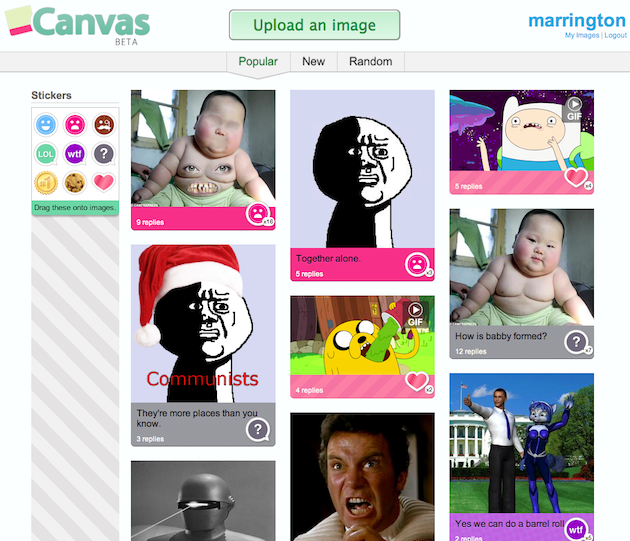Click the Canvas beta logo
630x541 pixels.
coord(78,25)
